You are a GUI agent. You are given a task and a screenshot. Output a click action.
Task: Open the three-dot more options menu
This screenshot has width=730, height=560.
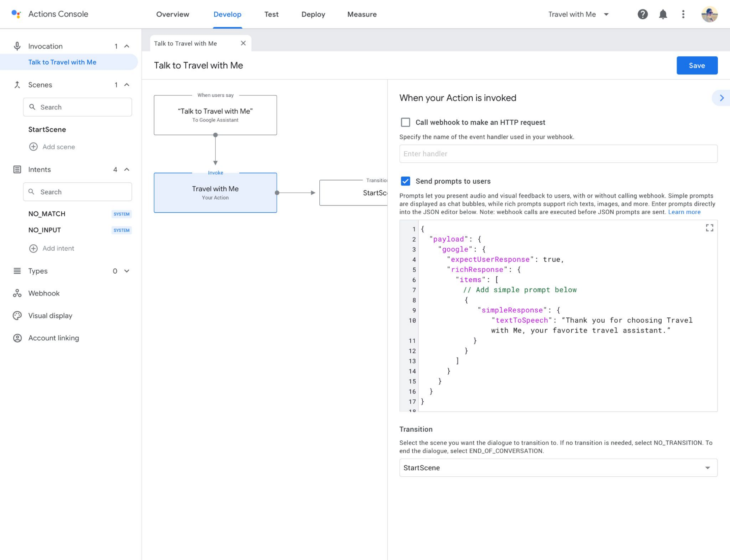[683, 14]
